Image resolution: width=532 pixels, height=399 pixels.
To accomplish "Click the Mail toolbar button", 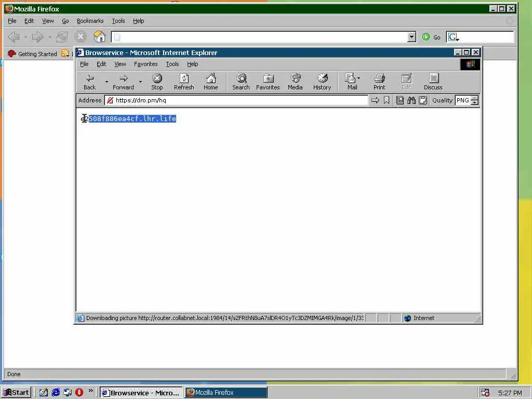I will (x=351, y=82).
